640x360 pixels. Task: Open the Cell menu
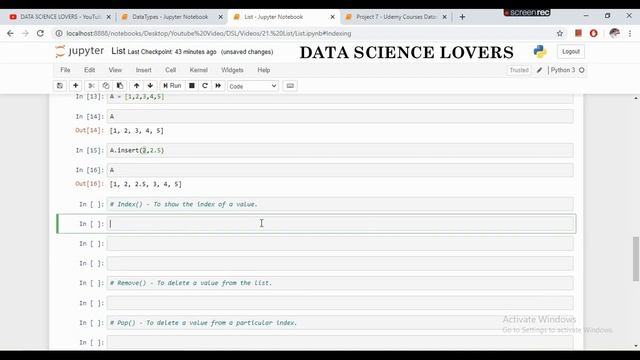pos(171,70)
